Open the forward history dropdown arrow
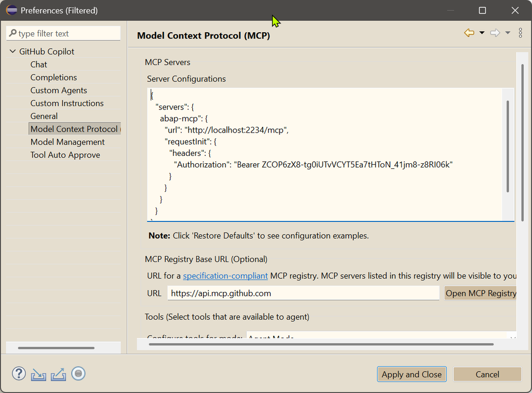This screenshot has width=532, height=393. (x=508, y=33)
